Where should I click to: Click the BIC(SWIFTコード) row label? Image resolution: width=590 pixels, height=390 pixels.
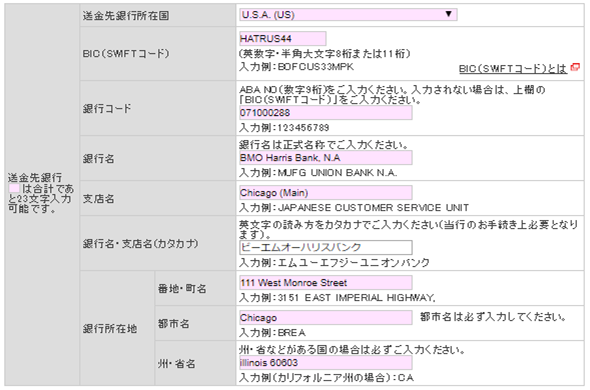click(x=126, y=53)
